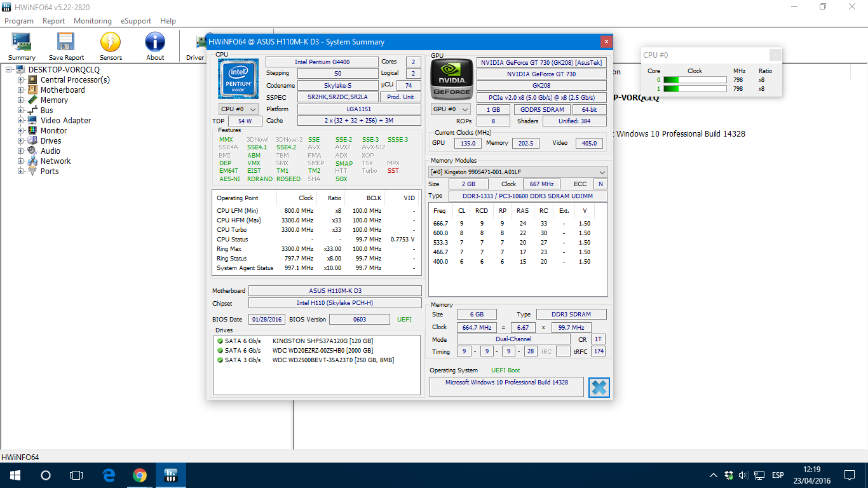This screenshot has width=868, height=488.
Task: Click the clock showing 12:19
Action: pos(811,470)
